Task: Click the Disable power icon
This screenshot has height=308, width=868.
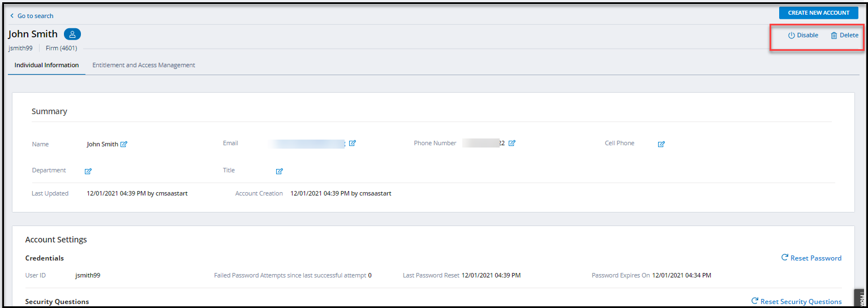Action: 792,36
